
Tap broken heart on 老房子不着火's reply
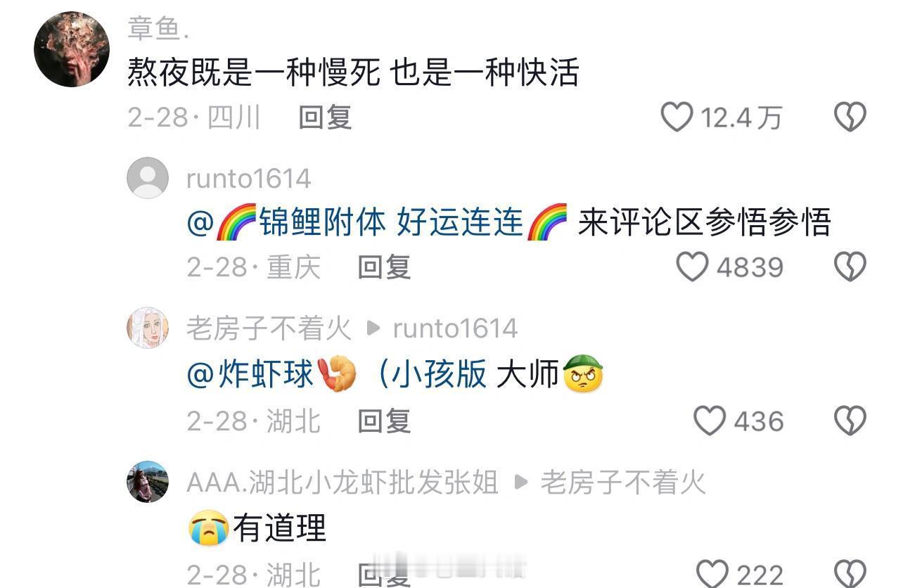pyautogui.click(x=850, y=421)
